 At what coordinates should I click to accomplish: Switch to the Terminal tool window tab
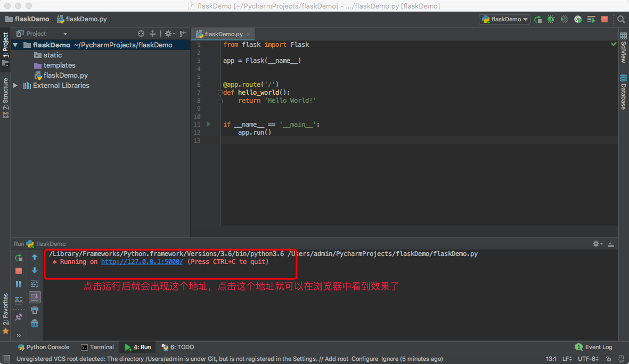click(x=97, y=347)
